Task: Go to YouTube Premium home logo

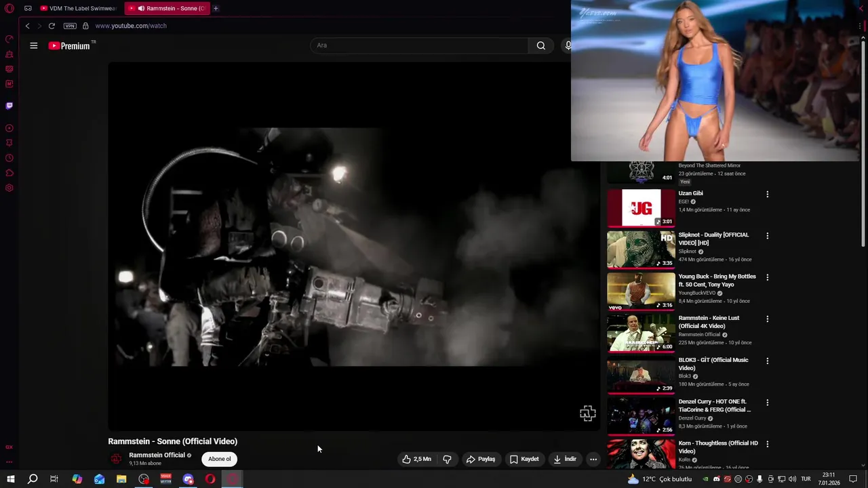Action: 70,45
